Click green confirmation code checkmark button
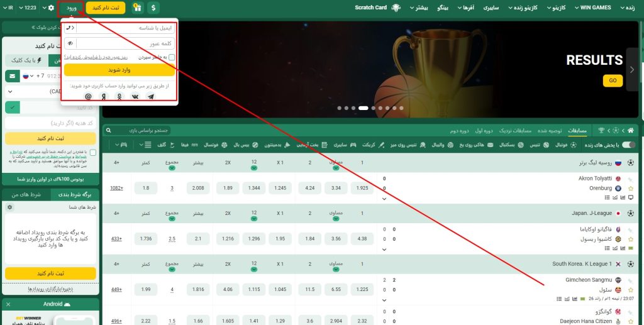The height and width of the screenshot is (325, 644). click(x=13, y=107)
